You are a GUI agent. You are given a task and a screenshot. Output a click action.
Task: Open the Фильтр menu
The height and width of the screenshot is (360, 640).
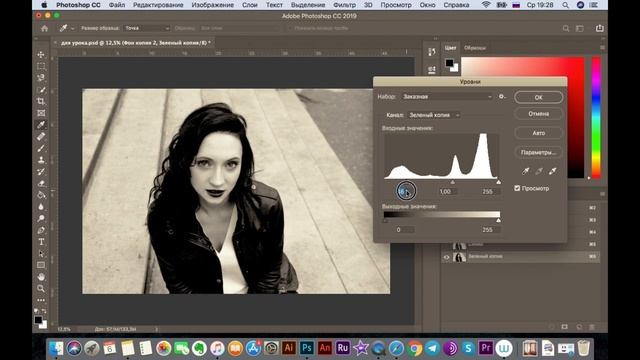[344, 5]
